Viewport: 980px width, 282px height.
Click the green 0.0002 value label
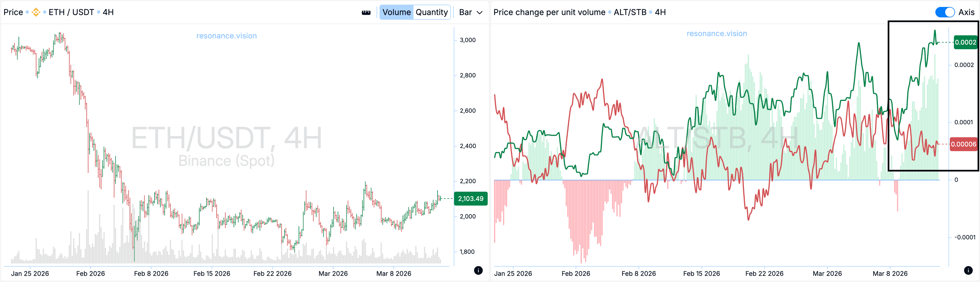965,42
